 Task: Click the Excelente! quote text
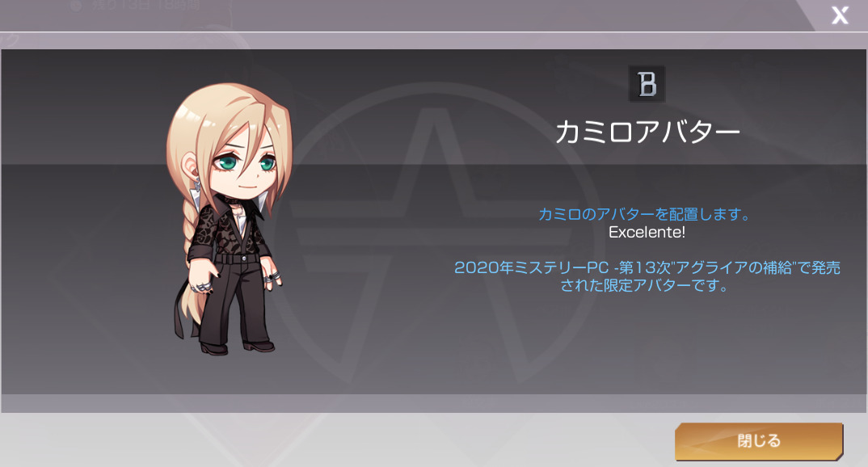coord(647,232)
